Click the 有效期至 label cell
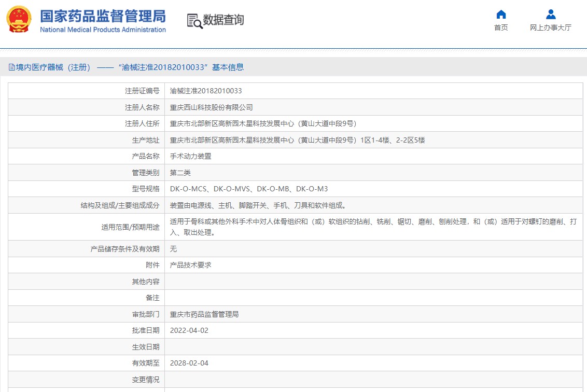Screen dimensions: 587x392 coord(87,363)
